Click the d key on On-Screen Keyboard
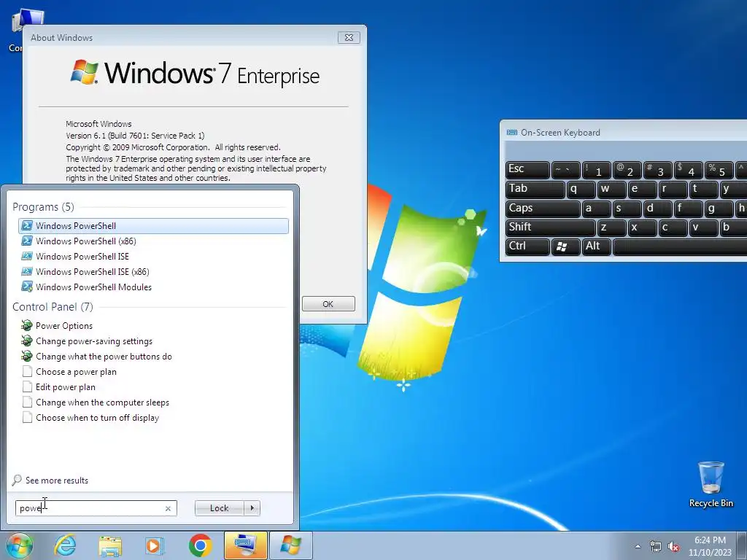 pos(657,208)
